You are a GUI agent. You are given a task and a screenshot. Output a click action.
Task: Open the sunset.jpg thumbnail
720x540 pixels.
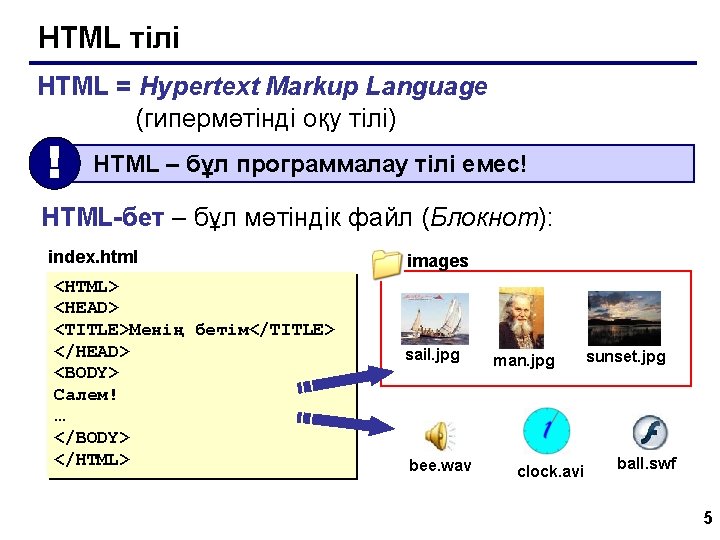tap(624, 318)
